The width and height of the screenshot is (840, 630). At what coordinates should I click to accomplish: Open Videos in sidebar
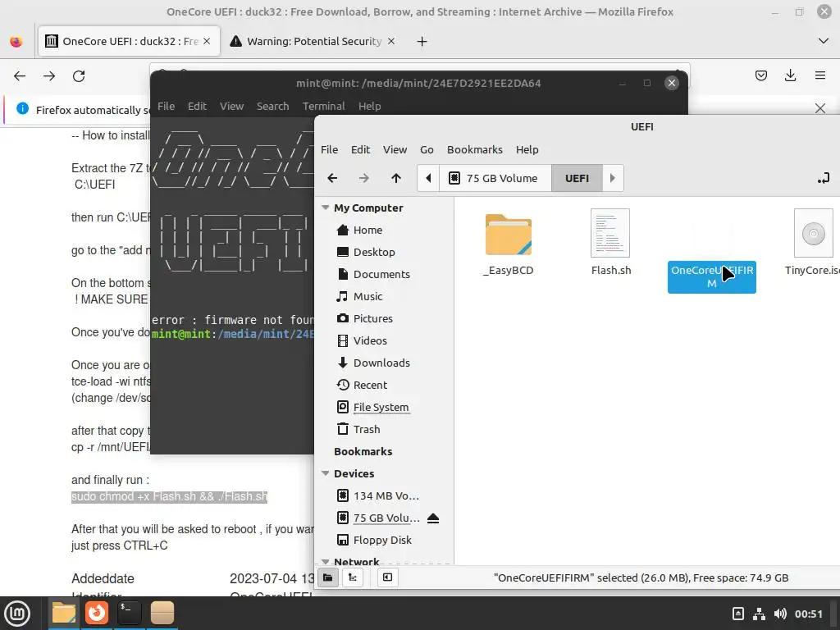370,340
